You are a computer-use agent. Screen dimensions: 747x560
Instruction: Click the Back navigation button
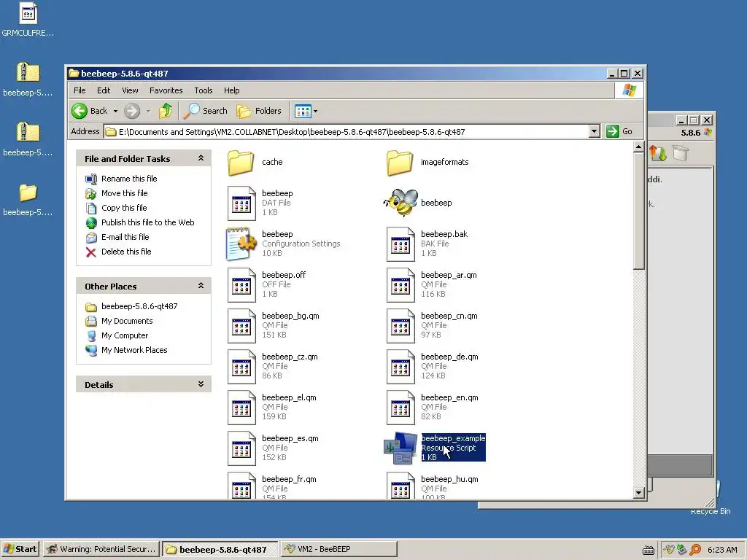(90, 111)
